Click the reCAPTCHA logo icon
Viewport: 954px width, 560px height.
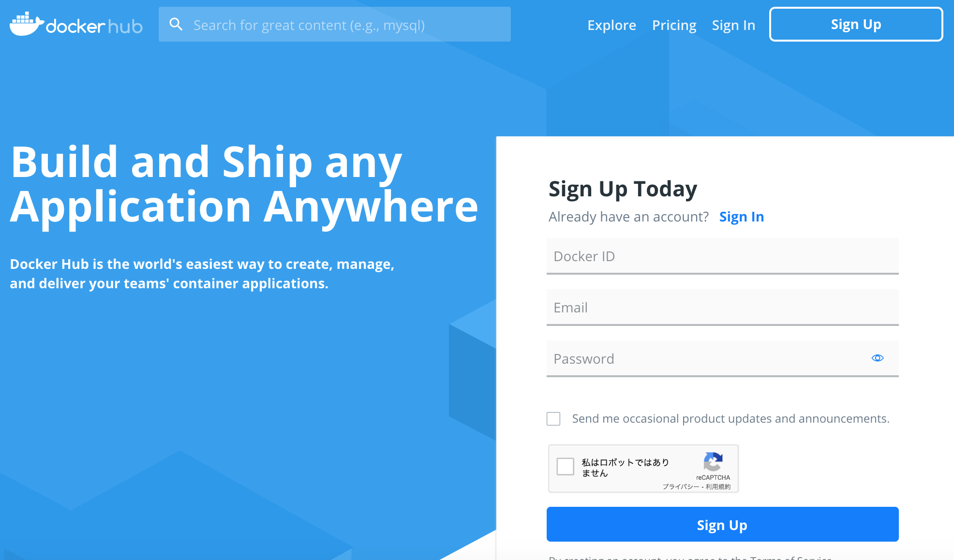click(x=713, y=462)
